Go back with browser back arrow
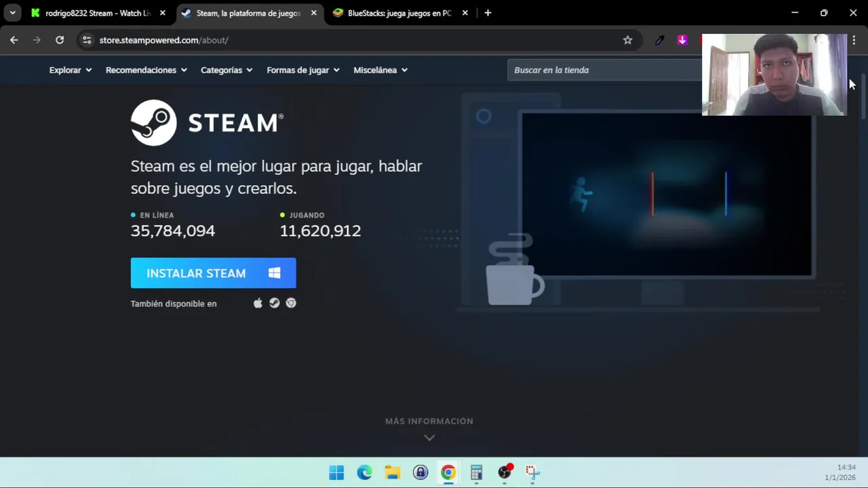The height and width of the screenshot is (488, 868). (14, 40)
